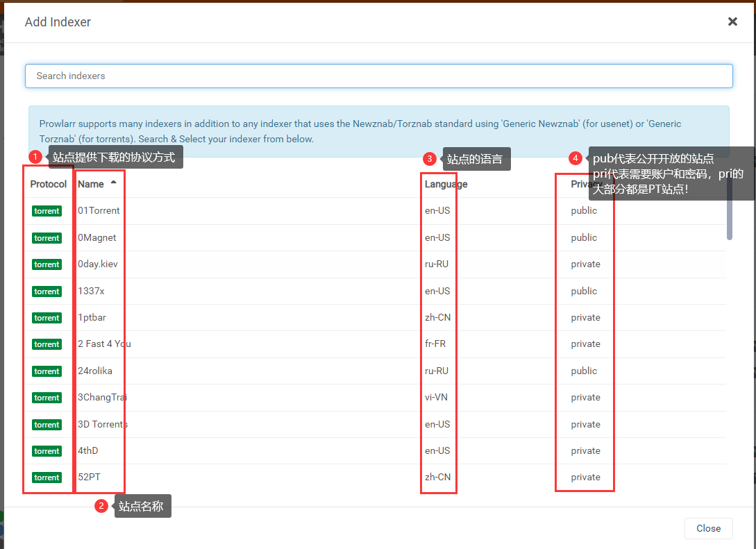Click the public privacy cell for 1337x
Viewport: 756px width, 549px height.
coord(583,291)
